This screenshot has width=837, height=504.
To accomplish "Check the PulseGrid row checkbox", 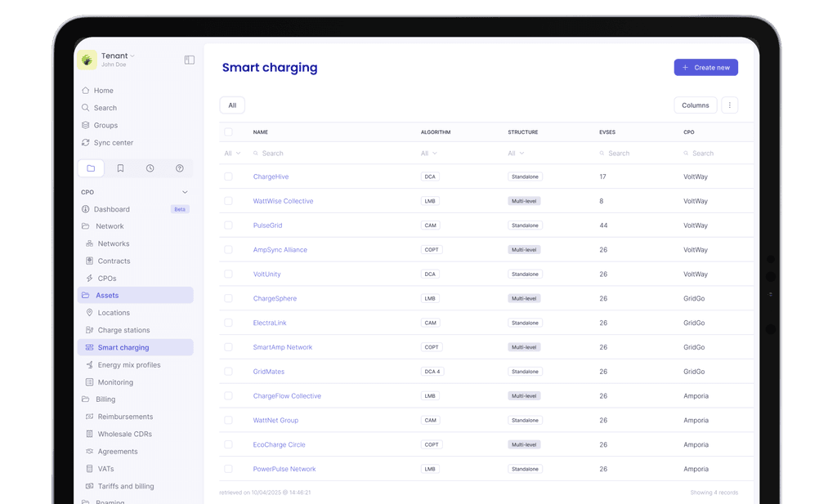I will pyautogui.click(x=229, y=225).
